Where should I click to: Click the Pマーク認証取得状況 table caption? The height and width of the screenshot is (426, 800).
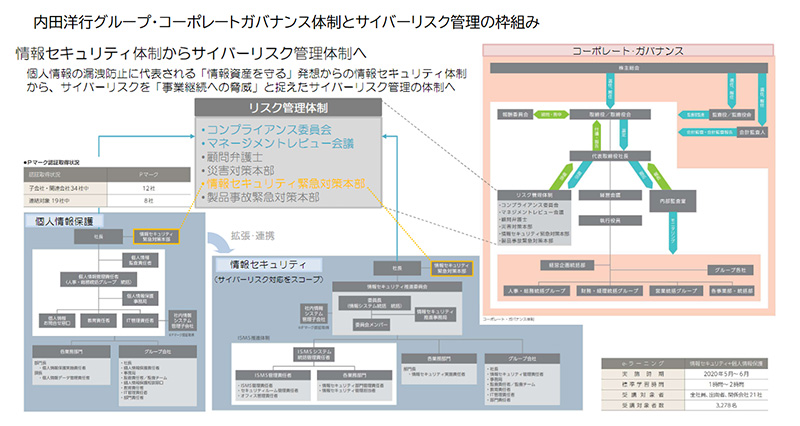coord(52,162)
